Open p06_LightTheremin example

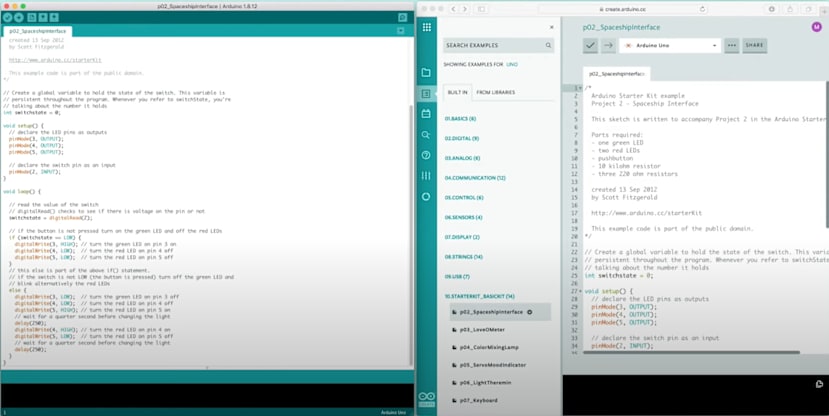(485, 382)
